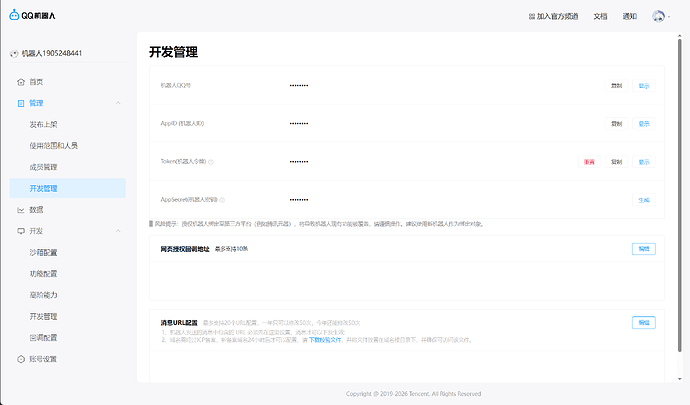Click the masked AppSecret value dots
Image resolution: width=690 pixels, height=405 pixels.
(299, 200)
